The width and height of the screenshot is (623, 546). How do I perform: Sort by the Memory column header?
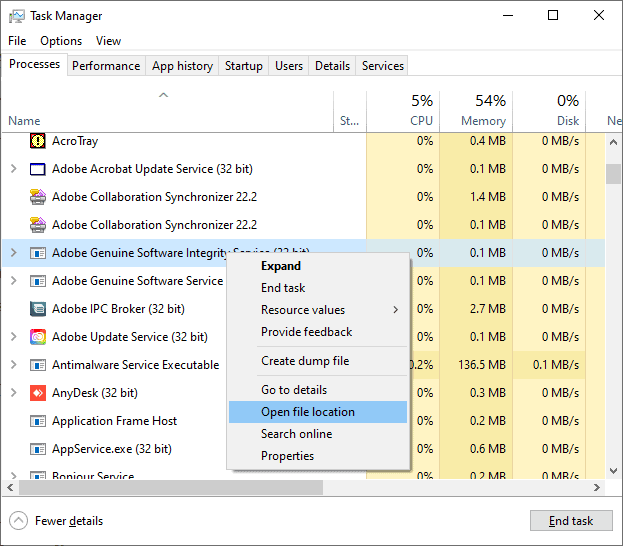(x=476, y=111)
